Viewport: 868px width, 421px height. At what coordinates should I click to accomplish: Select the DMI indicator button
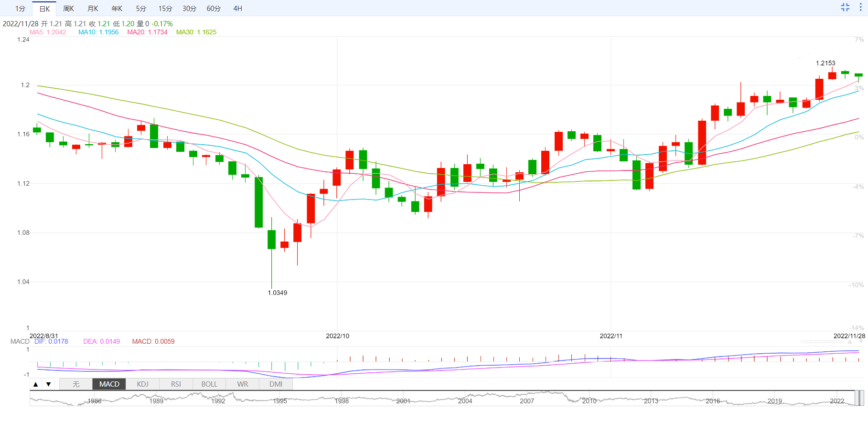point(276,384)
